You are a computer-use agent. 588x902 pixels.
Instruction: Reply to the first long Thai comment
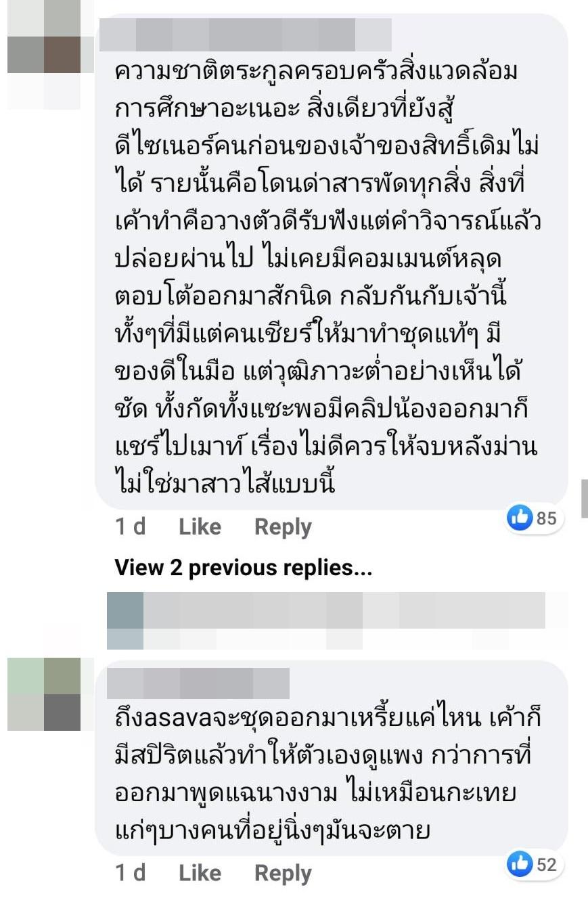[x=283, y=527]
